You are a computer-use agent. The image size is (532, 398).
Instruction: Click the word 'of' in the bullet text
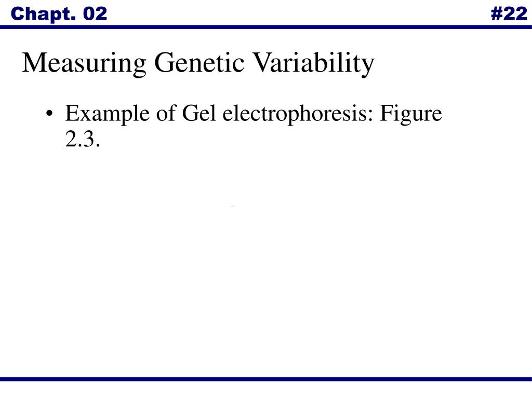(166, 113)
